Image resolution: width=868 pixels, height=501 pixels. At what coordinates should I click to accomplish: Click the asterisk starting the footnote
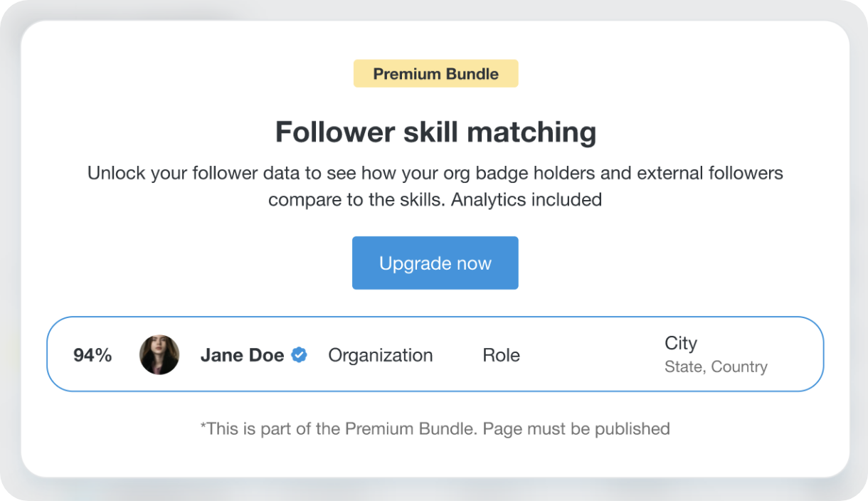pos(203,426)
